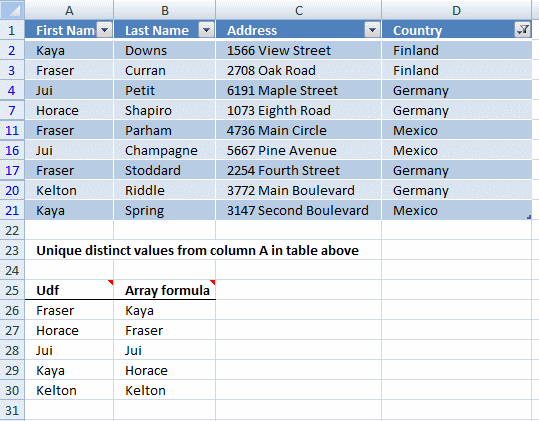Click the Select All corner triangle
This screenshot has height=421, width=539.
[12, 10]
